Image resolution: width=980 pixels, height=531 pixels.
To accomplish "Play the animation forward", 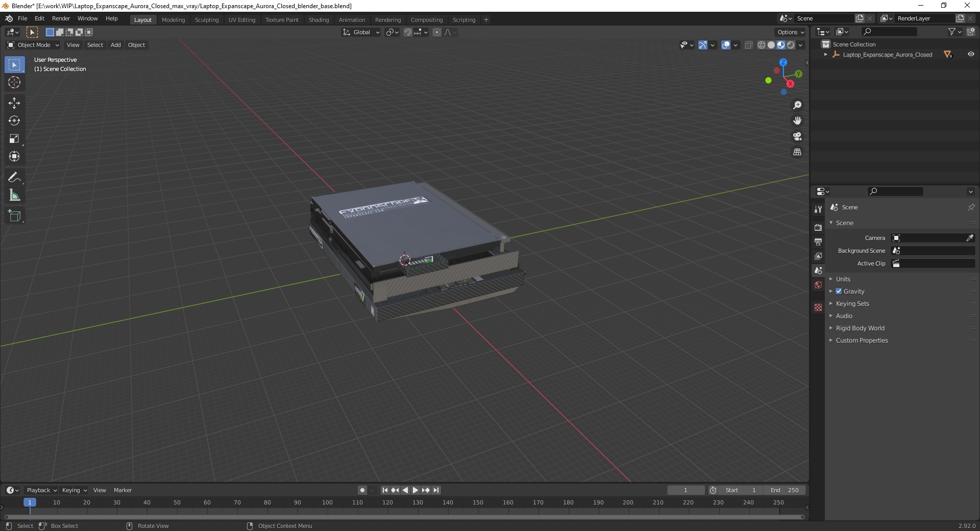I will [415, 490].
